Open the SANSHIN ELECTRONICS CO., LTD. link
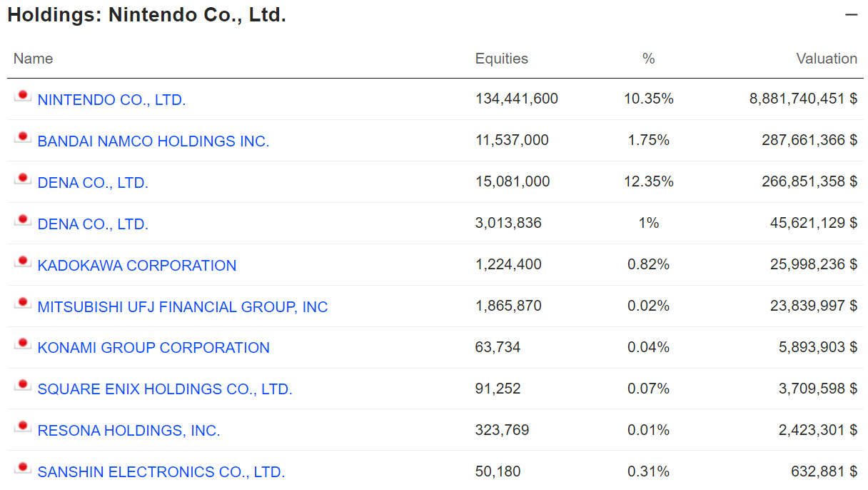This screenshot has width=868, height=490. (x=161, y=472)
